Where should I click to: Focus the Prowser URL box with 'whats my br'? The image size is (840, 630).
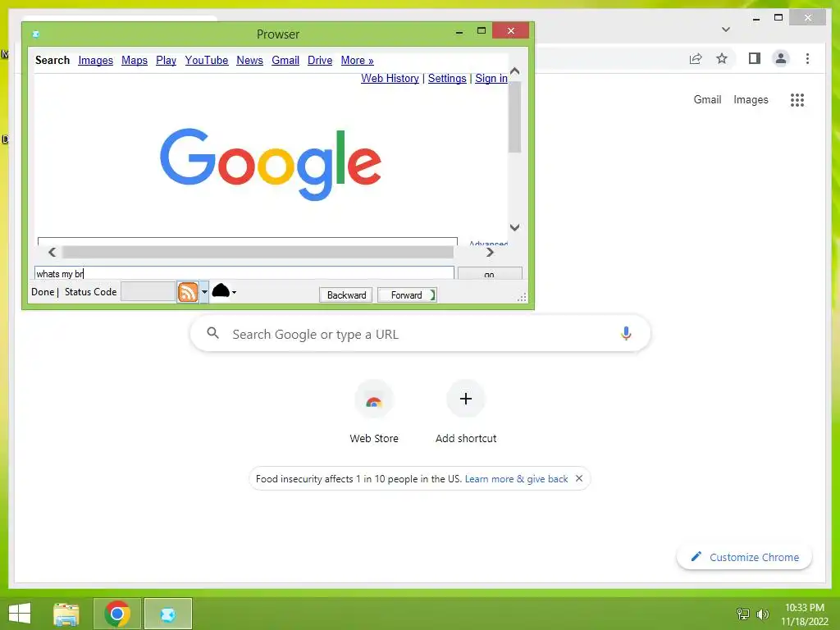tap(244, 273)
